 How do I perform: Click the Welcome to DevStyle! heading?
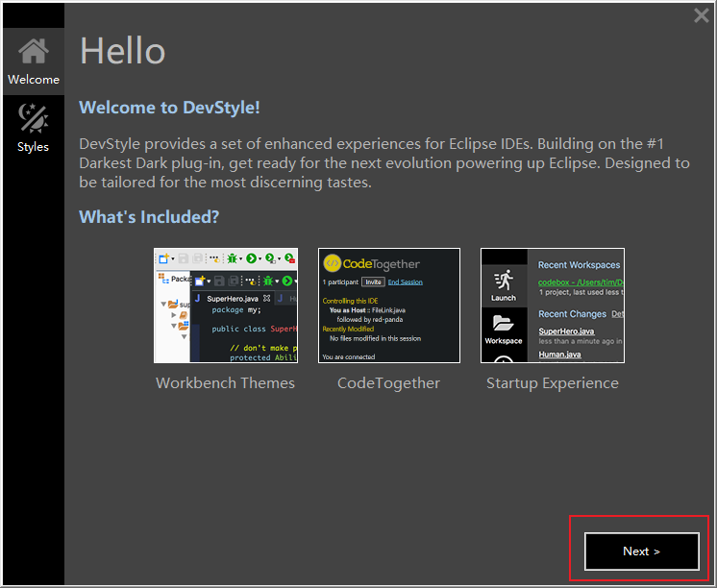170,108
